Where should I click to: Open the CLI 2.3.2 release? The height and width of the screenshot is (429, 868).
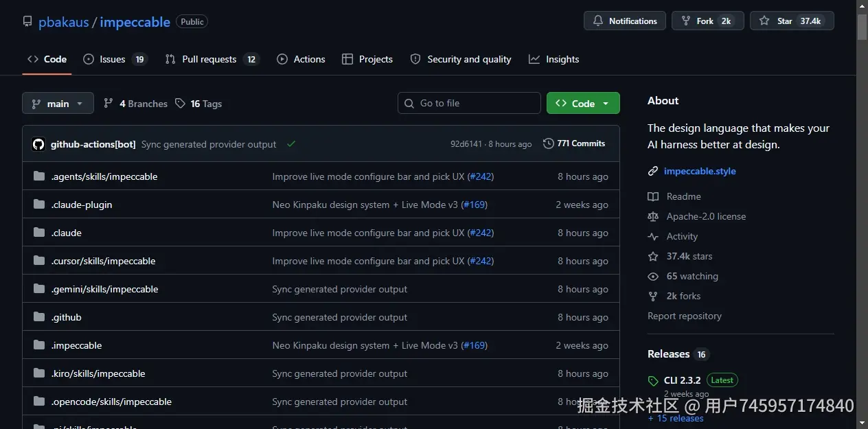683,380
